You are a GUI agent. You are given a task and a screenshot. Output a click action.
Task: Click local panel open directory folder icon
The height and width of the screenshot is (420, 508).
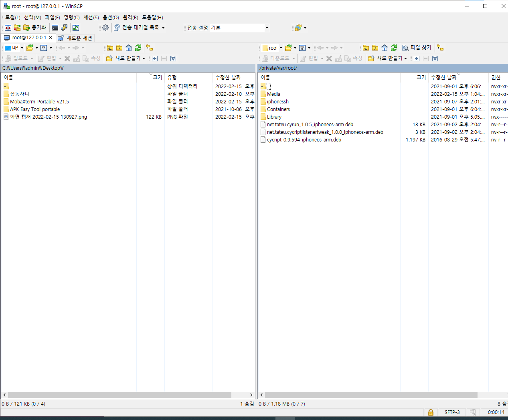pyautogui.click(x=30, y=48)
